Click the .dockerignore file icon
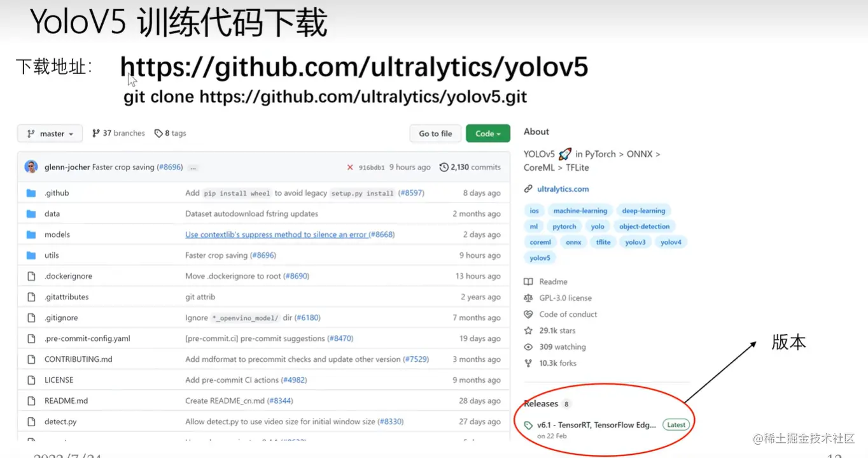The image size is (868, 458). point(31,276)
